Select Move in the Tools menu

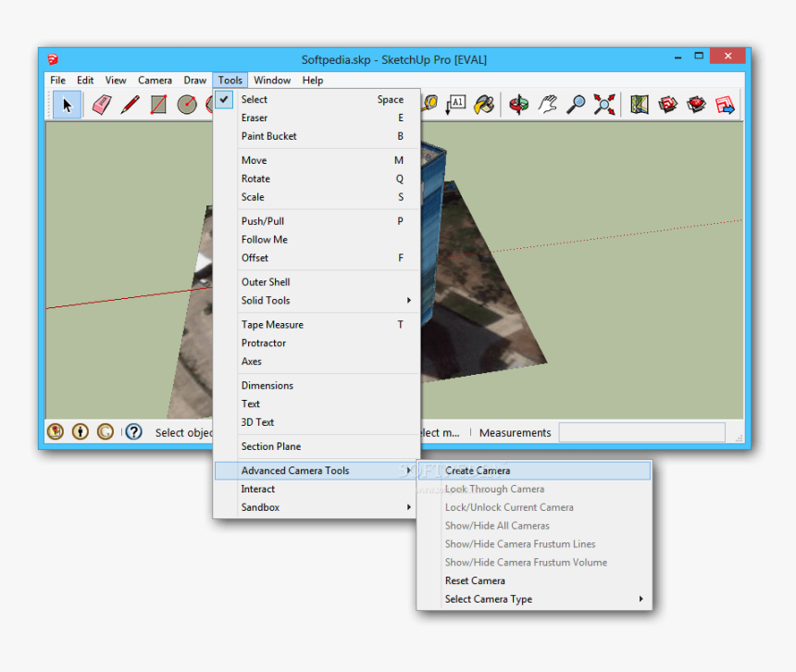pos(317,160)
